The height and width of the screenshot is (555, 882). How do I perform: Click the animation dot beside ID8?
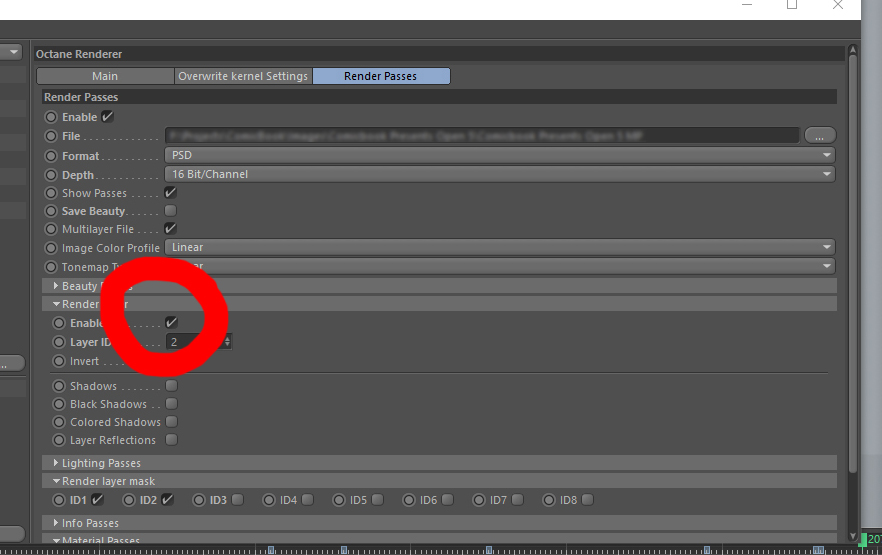tap(549, 500)
